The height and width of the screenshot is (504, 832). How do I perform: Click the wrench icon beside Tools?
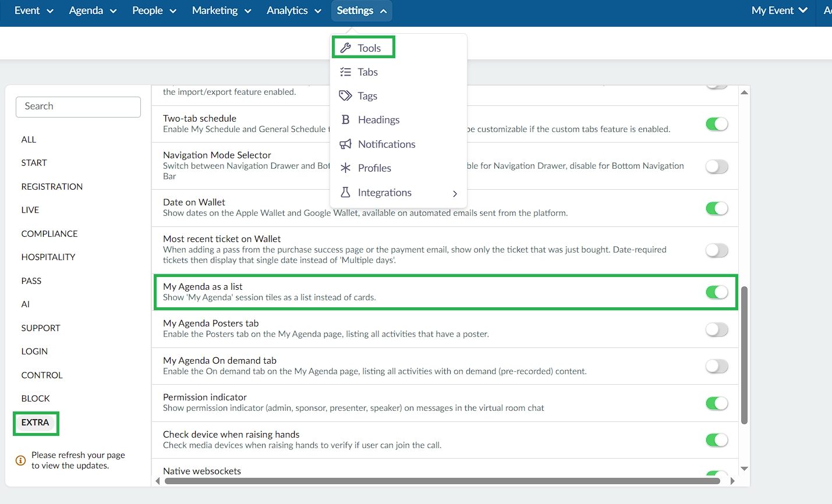tap(345, 48)
